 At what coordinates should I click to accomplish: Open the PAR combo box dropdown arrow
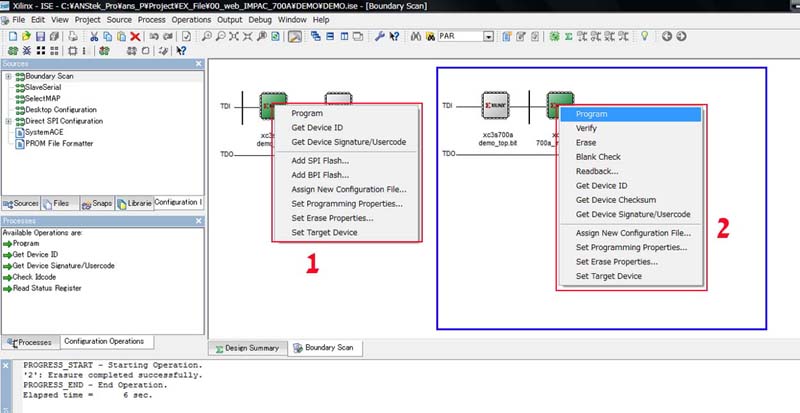(x=489, y=37)
